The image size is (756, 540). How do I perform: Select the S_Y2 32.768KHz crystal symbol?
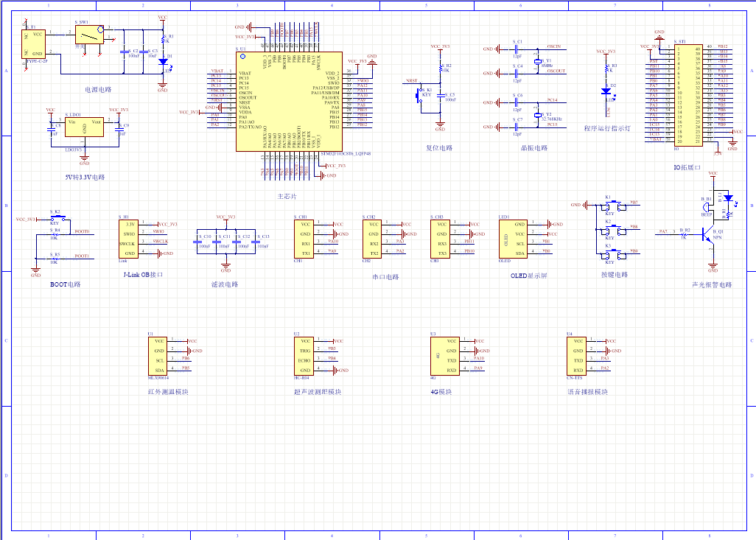tap(538, 115)
